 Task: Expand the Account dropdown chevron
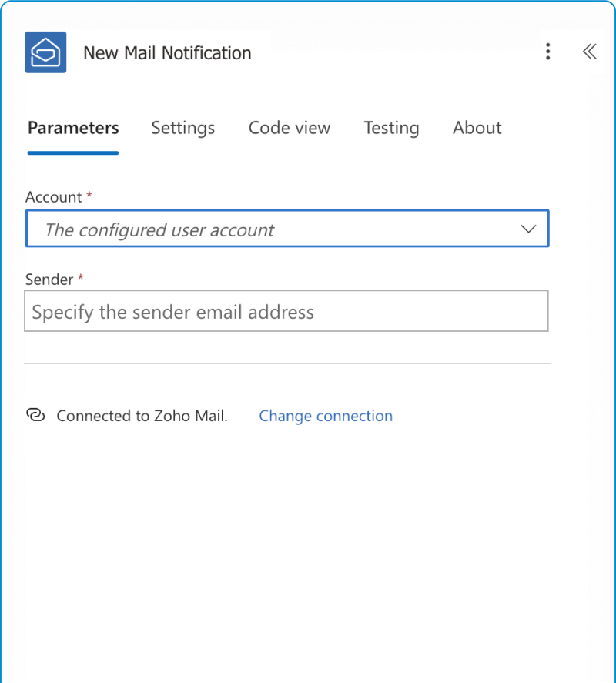pos(528,229)
